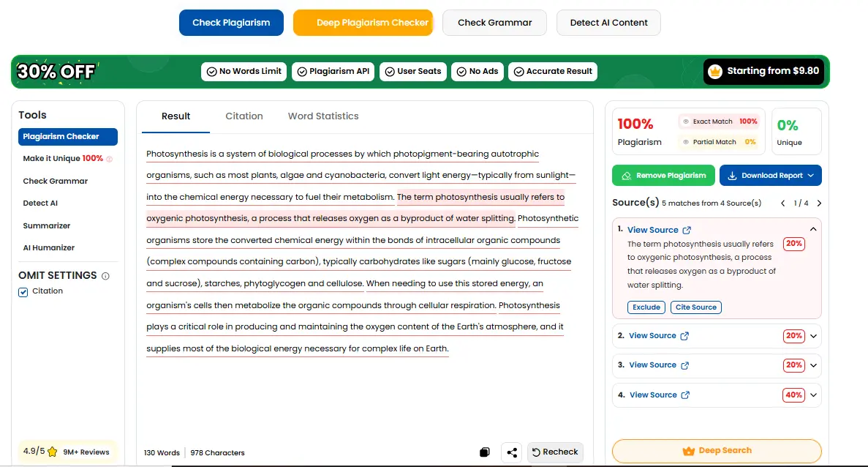The height and width of the screenshot is (467, 868).
Task: Open external link icon for source 3
Action: pos(684,366)
